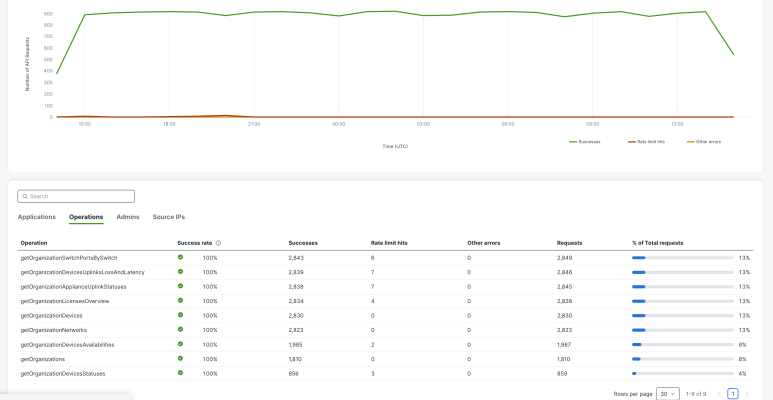Viewport: 773px width, 400px height.
Task: Click the getOrganizations percent bar
Action: coord(683,358)
